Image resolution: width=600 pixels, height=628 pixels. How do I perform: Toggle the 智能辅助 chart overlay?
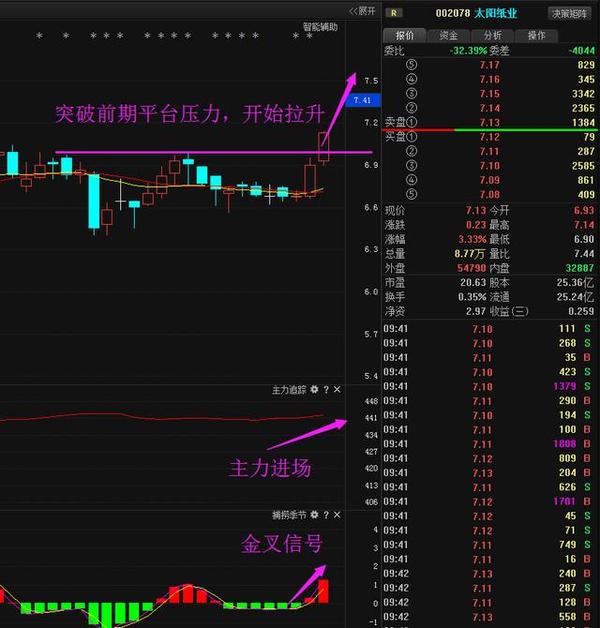coord(320,27)
